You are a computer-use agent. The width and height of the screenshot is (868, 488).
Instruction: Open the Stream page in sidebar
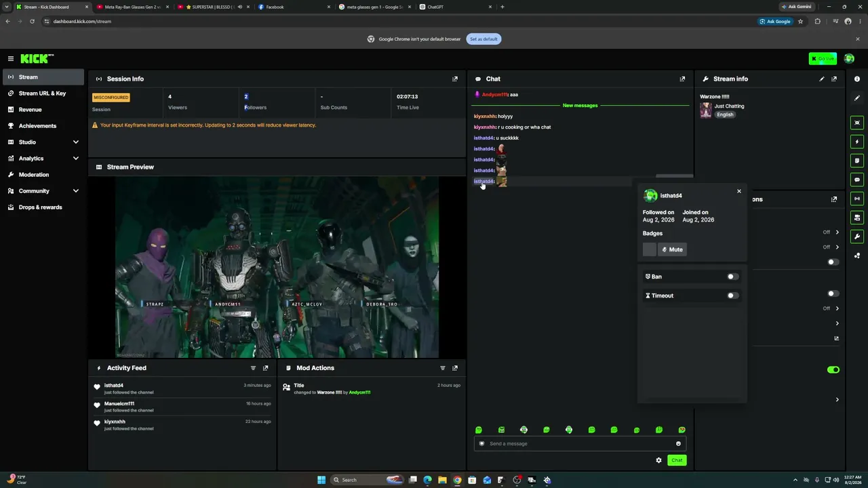coord(43,77)
